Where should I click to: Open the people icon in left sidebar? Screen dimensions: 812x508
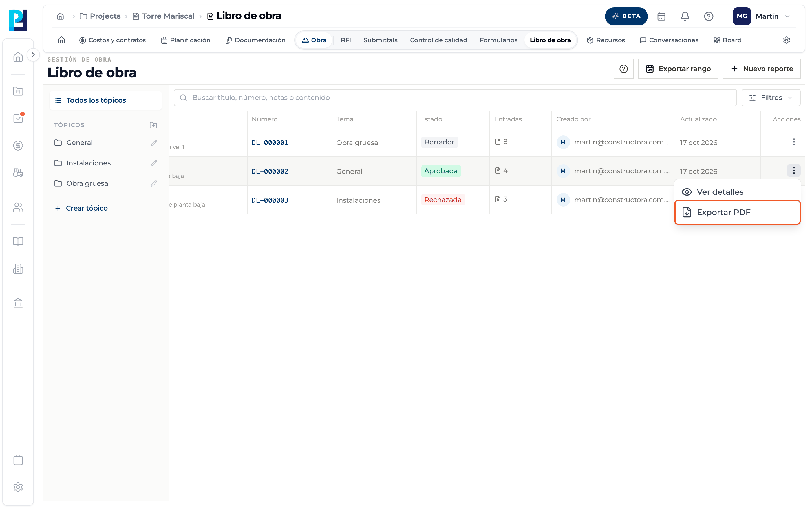[x=18, y=207]
